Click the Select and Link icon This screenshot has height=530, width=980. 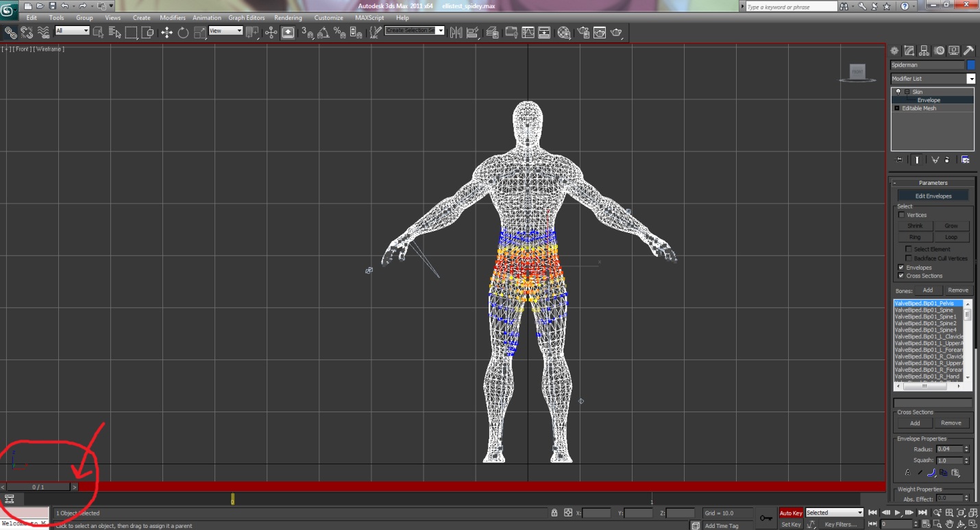10,32
